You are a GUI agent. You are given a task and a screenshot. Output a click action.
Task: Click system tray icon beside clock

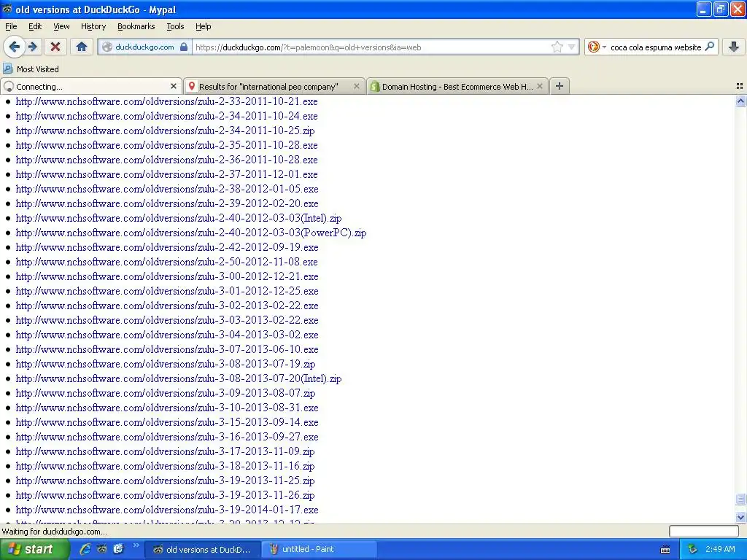pos(692,549)
